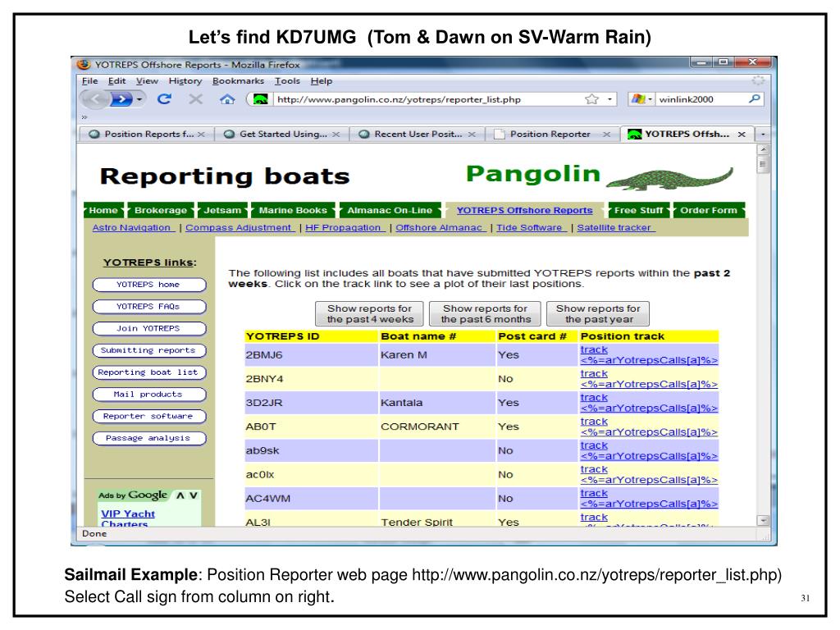Switch to the Recent User Posit... tab
Viewport: 840px width, 630px height.
(417, 134)
